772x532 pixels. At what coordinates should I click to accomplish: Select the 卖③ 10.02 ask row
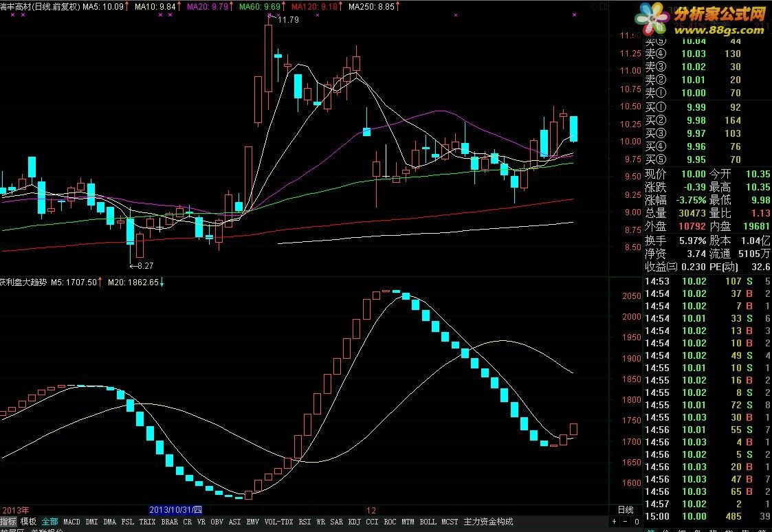(693, 67)
